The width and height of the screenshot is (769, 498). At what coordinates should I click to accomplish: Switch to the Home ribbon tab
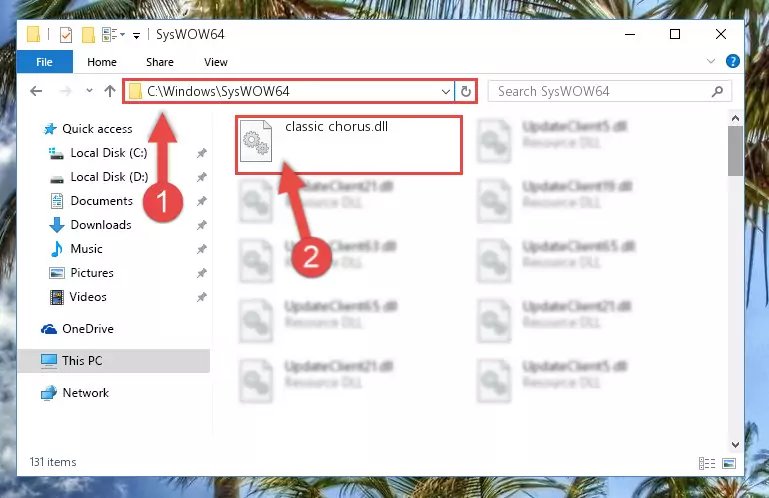point(102,62)
